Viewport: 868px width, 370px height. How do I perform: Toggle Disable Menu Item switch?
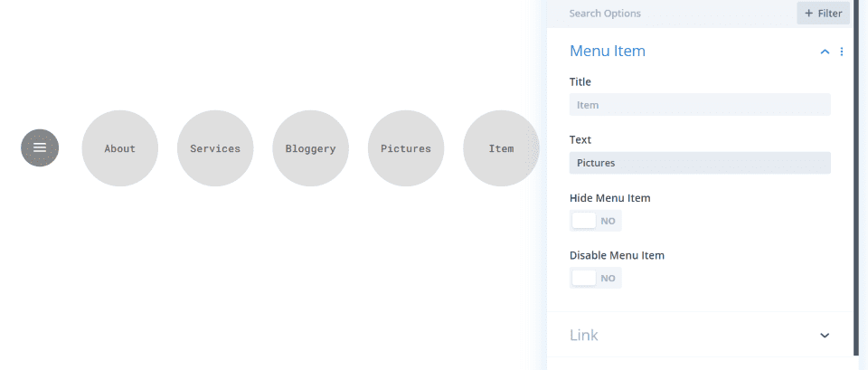click(596, 278)
